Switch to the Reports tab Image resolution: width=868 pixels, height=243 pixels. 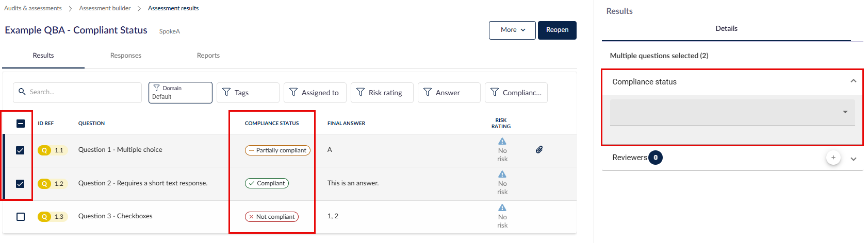pos(208,56)
